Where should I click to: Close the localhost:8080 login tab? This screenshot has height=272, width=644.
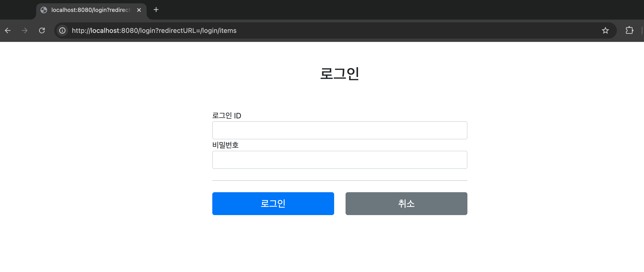click(x=139, y=10)
